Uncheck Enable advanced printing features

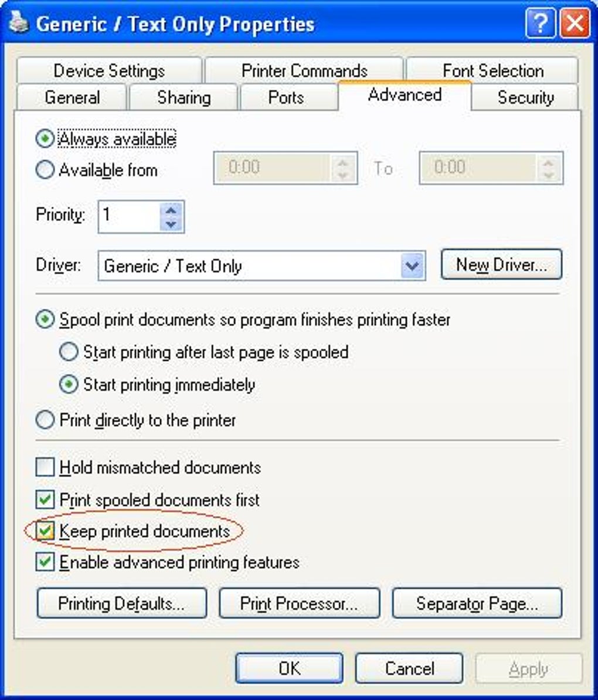pyautogui.click(x=45, y=562)
